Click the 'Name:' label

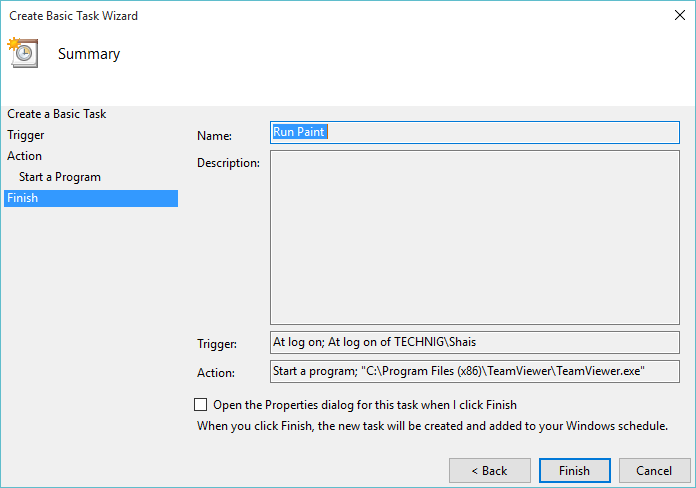214,136
